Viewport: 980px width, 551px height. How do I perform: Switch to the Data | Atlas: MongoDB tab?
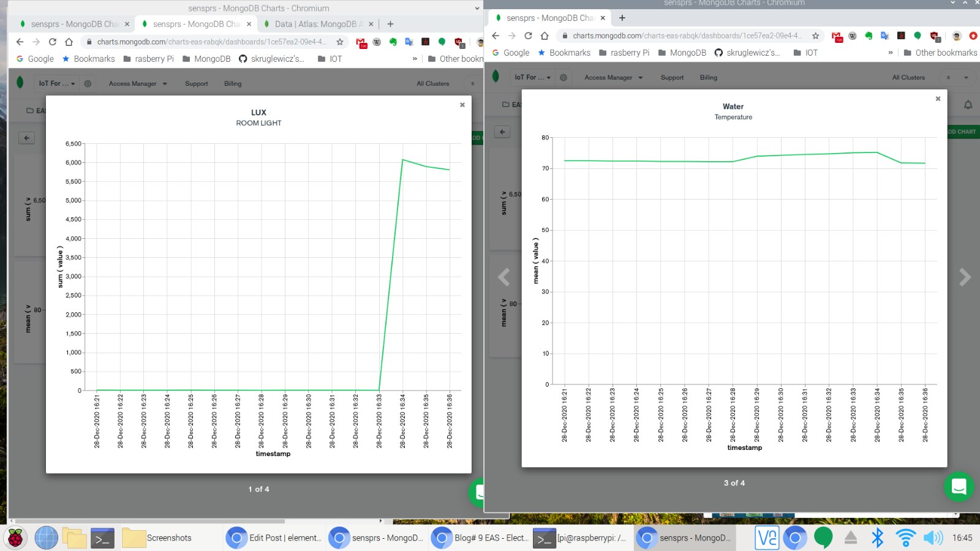318,24
